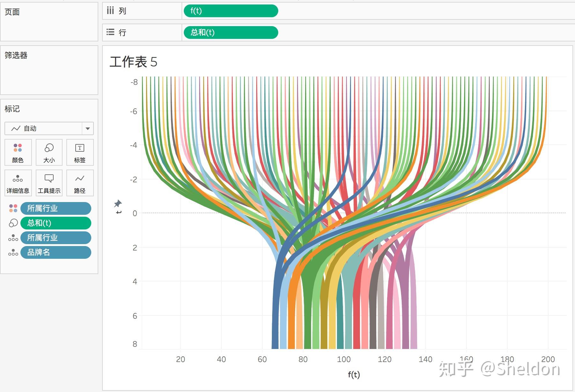Viewport: 575px width, 392px height.
Task: Click the 所属行业 color pill swatch
Action: [x=56, y=208]
